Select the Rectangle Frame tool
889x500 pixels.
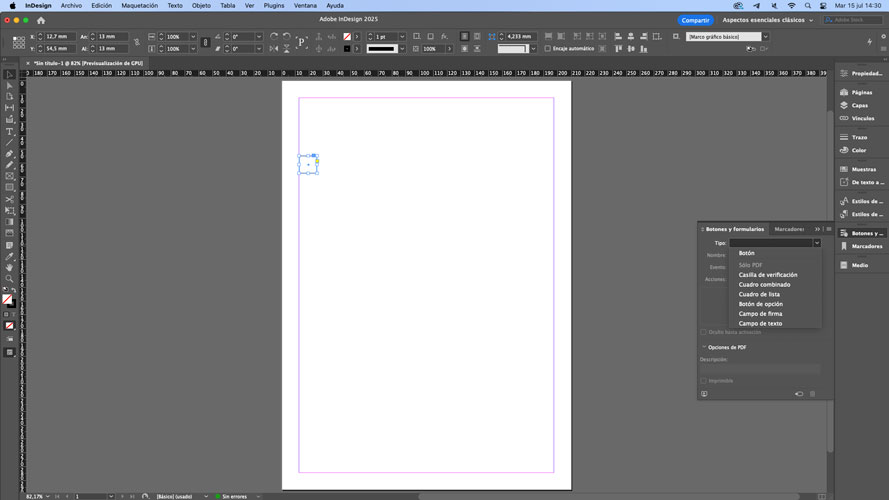[x=10, y=176]
